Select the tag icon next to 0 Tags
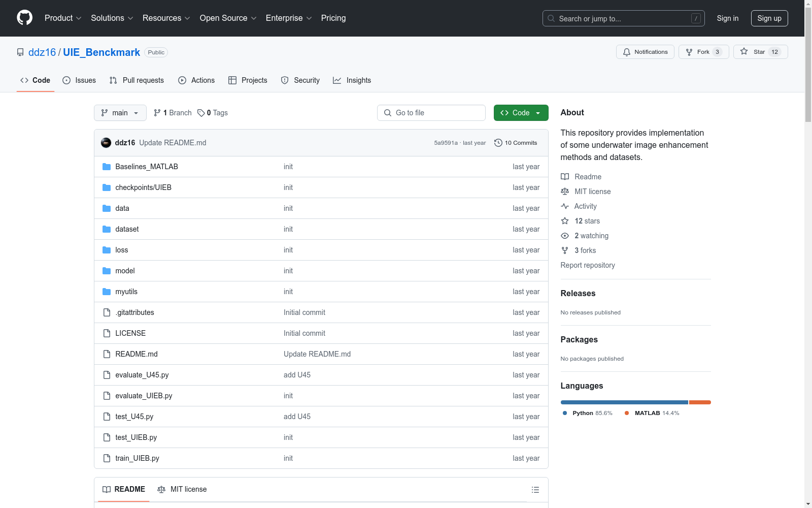The width and height of the screenshot is (812, 508). [x=201, y=113]
